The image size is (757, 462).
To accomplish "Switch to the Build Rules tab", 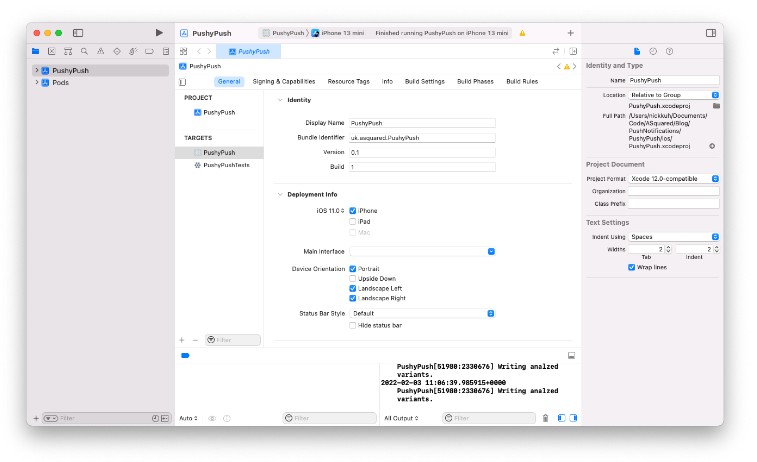I will coord(522,82).
